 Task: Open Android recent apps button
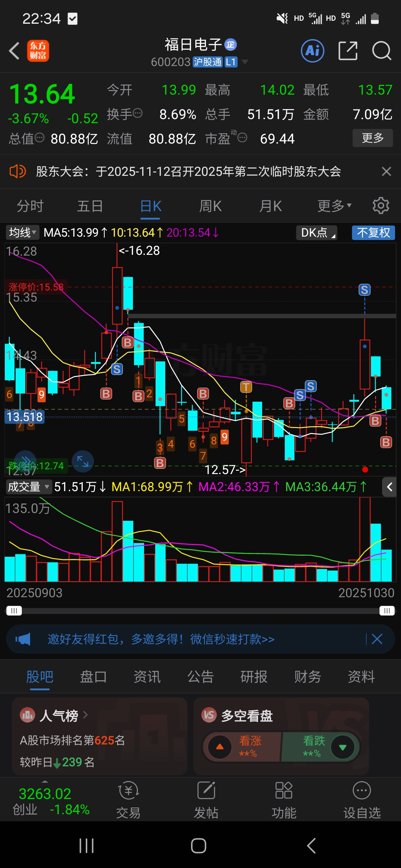87,846
